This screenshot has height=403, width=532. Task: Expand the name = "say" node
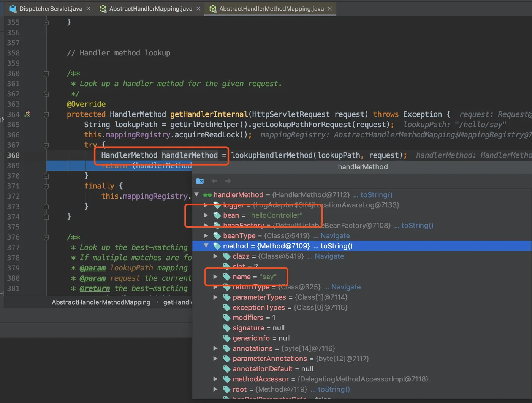pyautogui.click(x=215, y=277)
